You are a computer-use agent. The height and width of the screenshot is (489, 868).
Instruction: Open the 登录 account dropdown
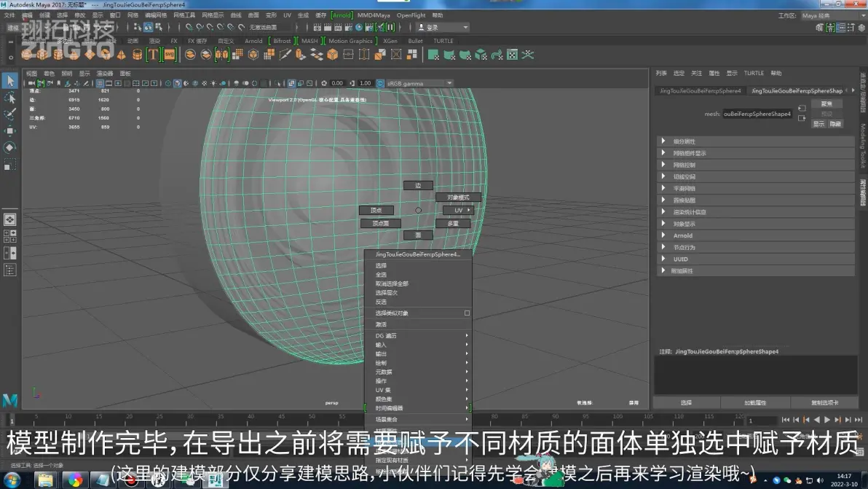(443, 27)
